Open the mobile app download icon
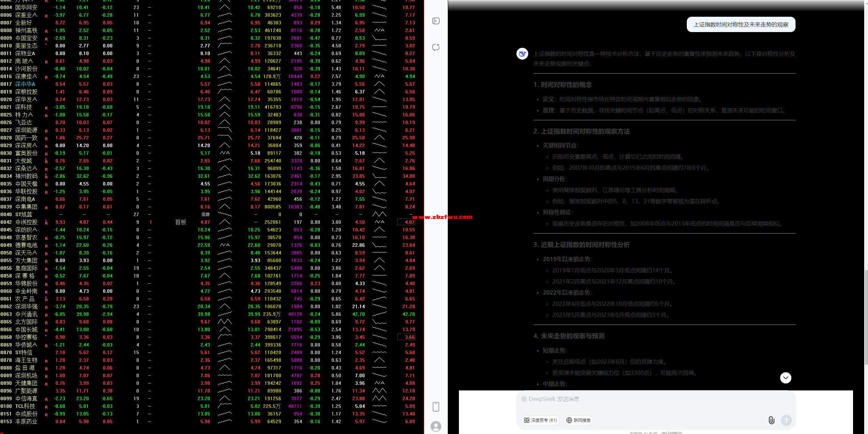868x434 pixels. (x=436, y=407)
